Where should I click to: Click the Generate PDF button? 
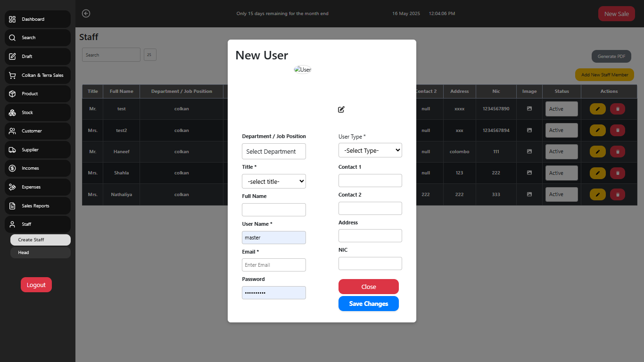611,56
